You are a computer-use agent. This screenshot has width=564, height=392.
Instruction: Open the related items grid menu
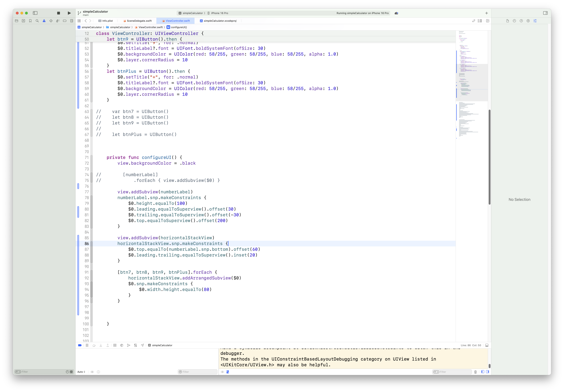coord(79,21)
